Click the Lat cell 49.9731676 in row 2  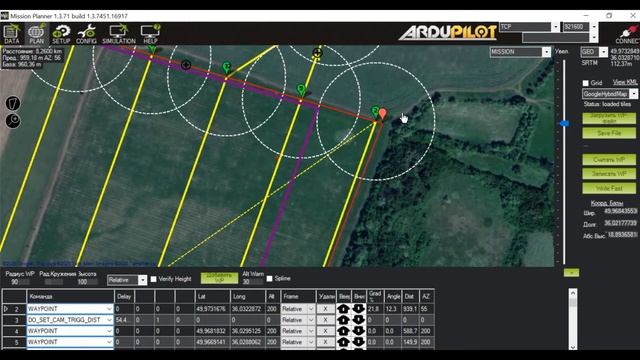(x=211, y=309)
